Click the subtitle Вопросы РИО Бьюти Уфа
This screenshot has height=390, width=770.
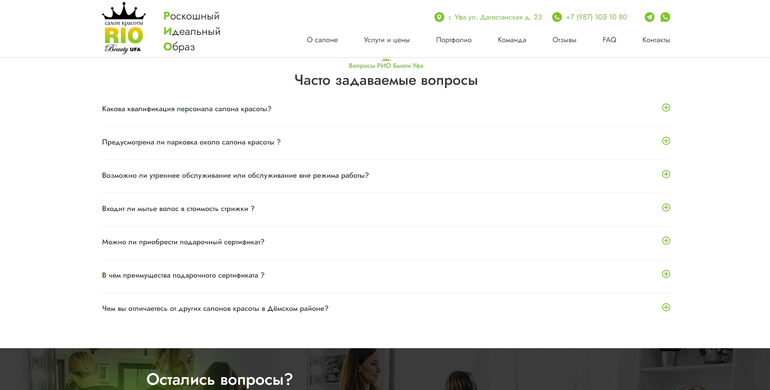tap(386, 65)
